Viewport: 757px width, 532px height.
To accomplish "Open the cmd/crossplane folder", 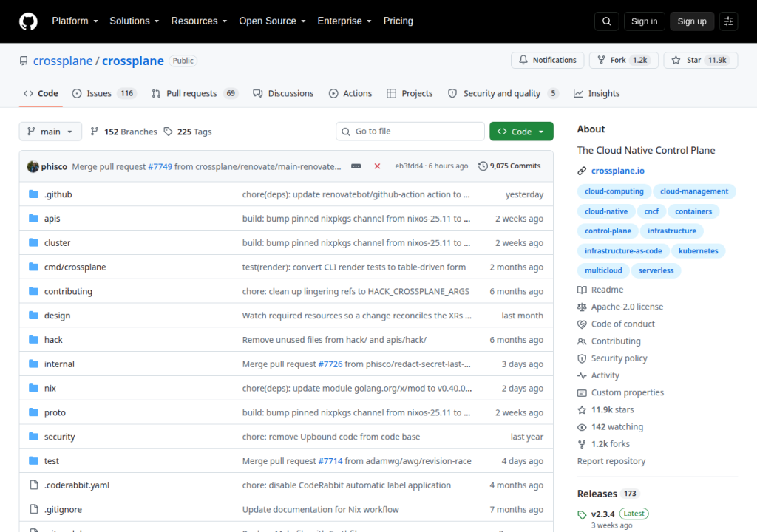I will [x=75, y=267].
